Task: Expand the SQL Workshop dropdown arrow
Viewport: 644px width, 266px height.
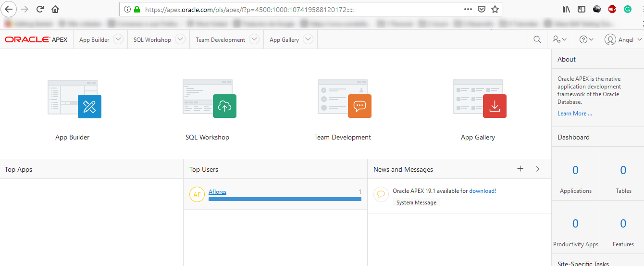Action: tap(180, 40)
